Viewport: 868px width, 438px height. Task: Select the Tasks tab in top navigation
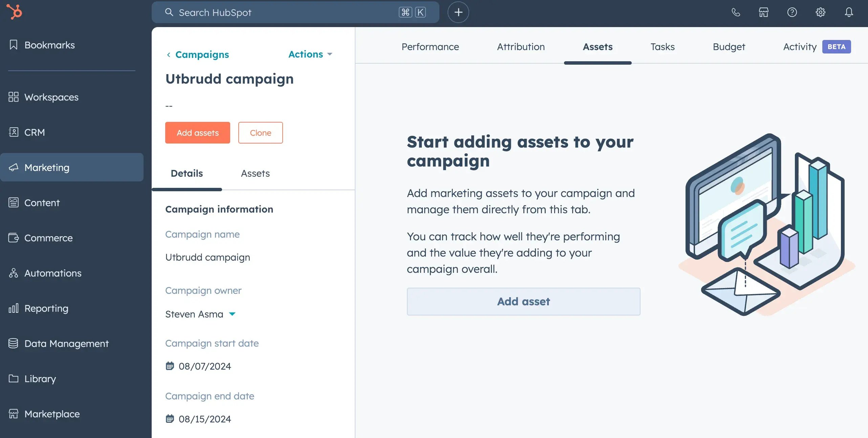pyautogui.click(x=663, y=46)
